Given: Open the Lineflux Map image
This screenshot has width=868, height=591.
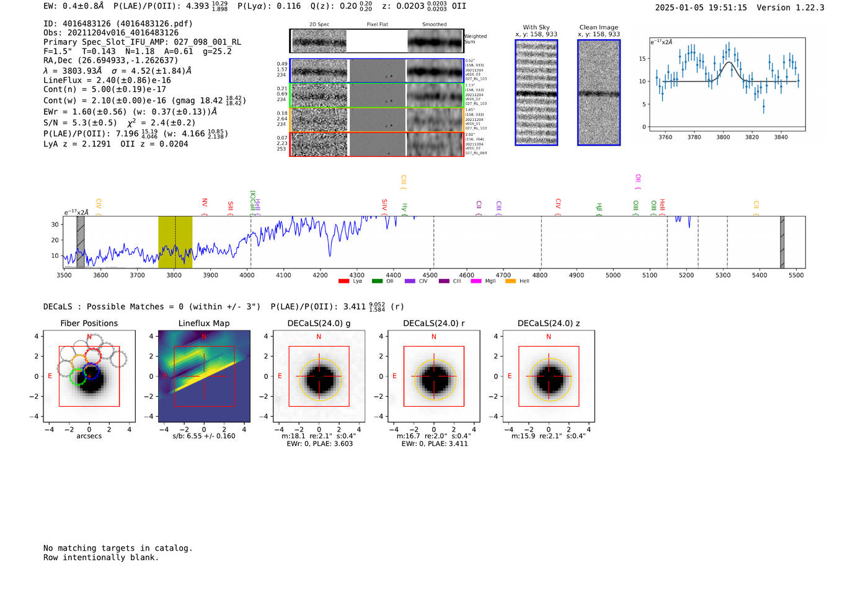Looking at the screenshot, I should (204, 377).
